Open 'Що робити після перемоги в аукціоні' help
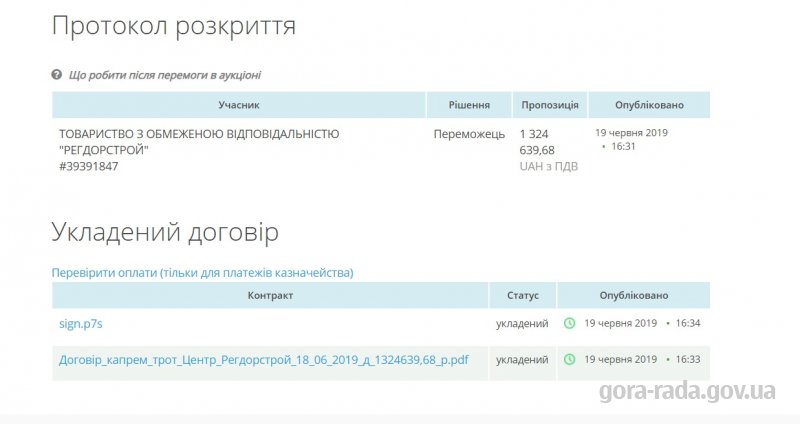The image size is (800, 424). (165, 75)
